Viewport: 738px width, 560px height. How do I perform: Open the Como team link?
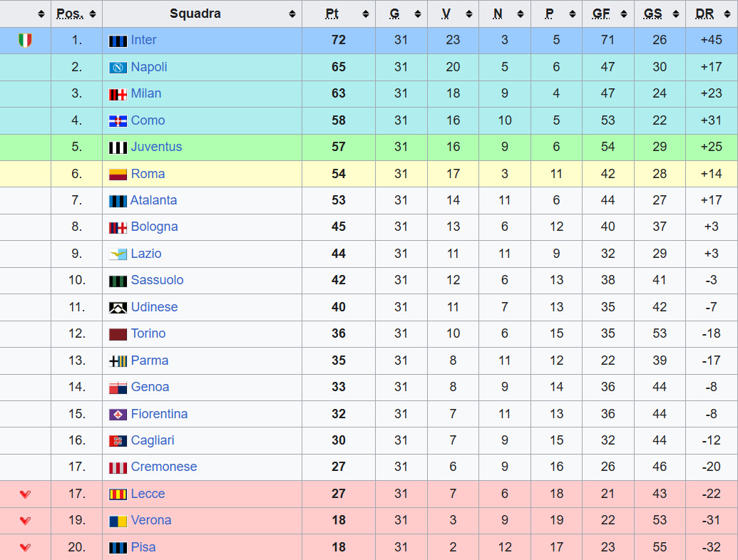tap(148, 121)
